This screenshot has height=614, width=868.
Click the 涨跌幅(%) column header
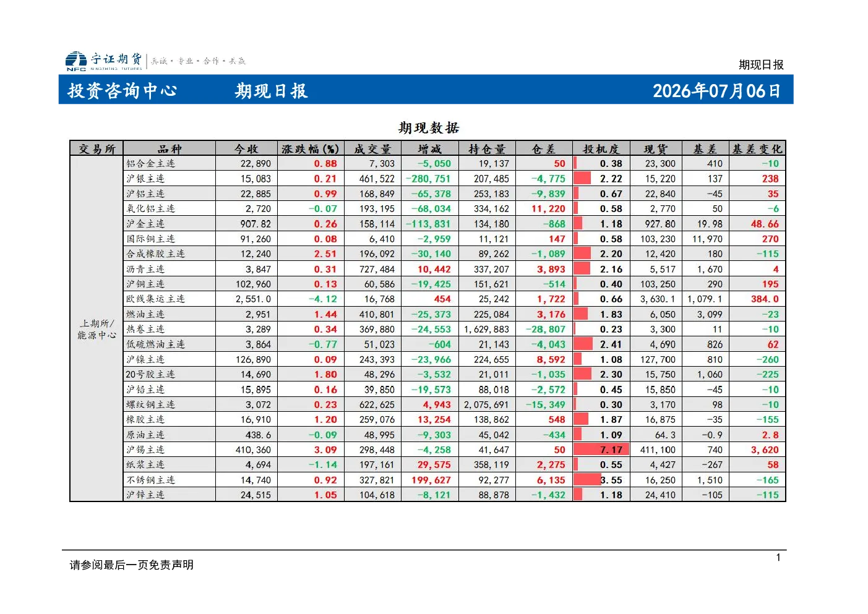coord(311,149)
